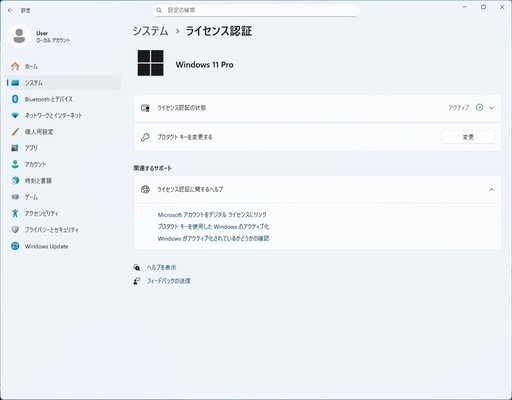This screenshot has width=512, height=400.
Task: Maximize the settings window
Action: click(x=483, y=7)
